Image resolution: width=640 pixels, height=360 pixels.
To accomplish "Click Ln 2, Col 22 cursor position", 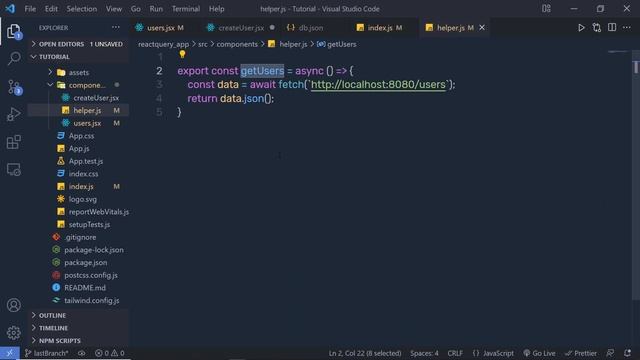I will [365, 353].
